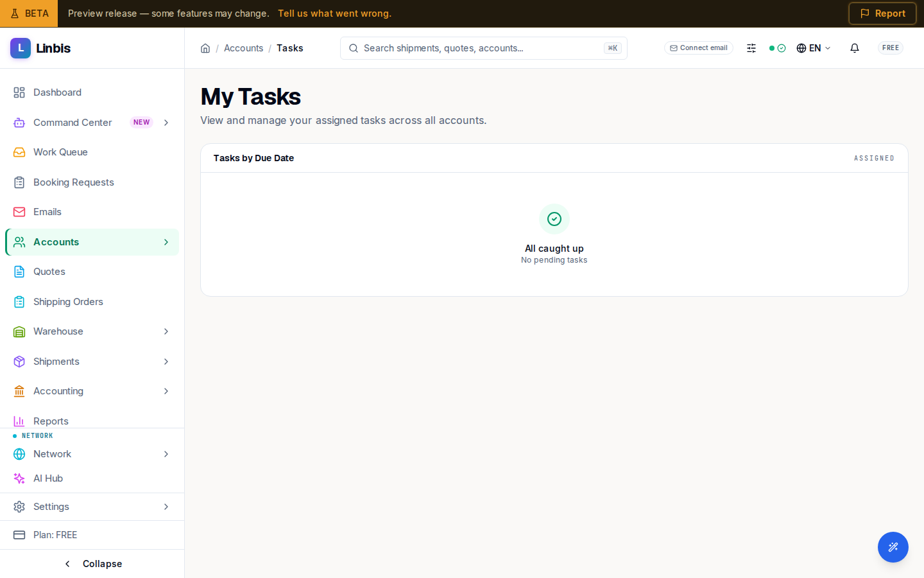924x578 pixels.
Task: Click the Shipments box icon
Action: [19, 362]
